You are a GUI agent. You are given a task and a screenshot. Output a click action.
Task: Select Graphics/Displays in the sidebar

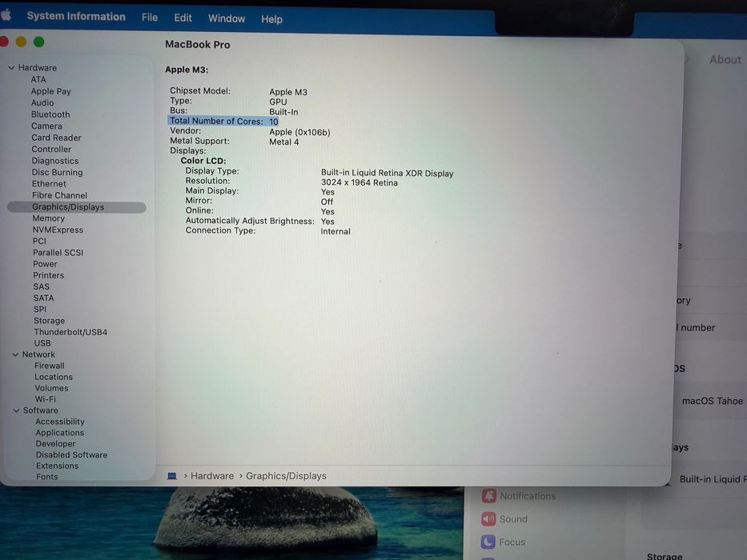77,206
